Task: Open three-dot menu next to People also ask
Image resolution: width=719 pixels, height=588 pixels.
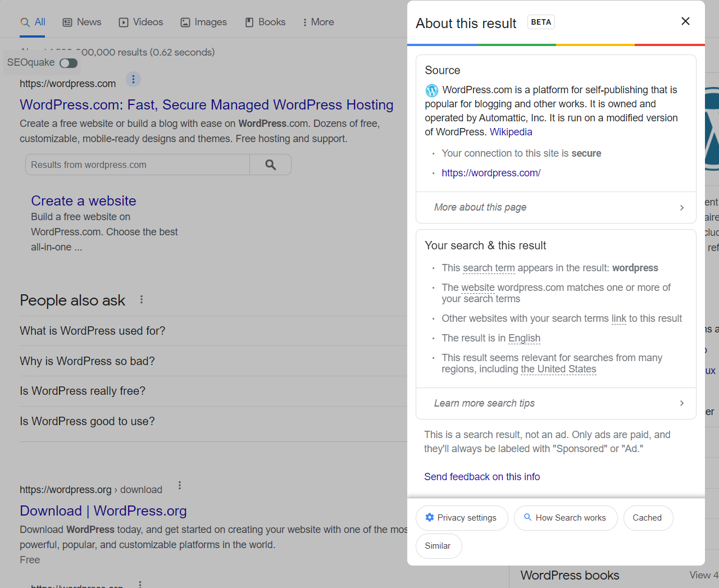Action: coord(142,300)
